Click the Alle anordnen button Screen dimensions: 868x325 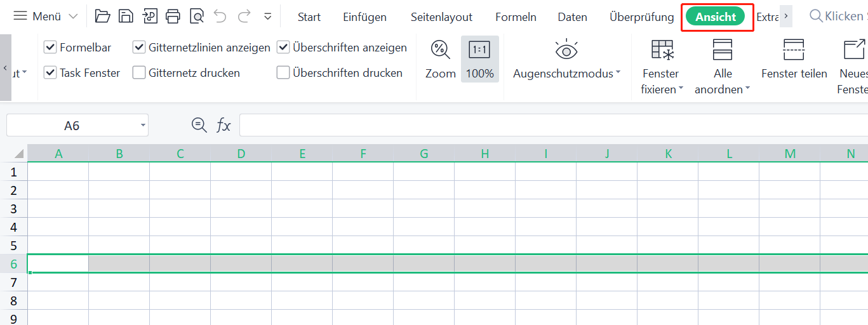(723, 63)
